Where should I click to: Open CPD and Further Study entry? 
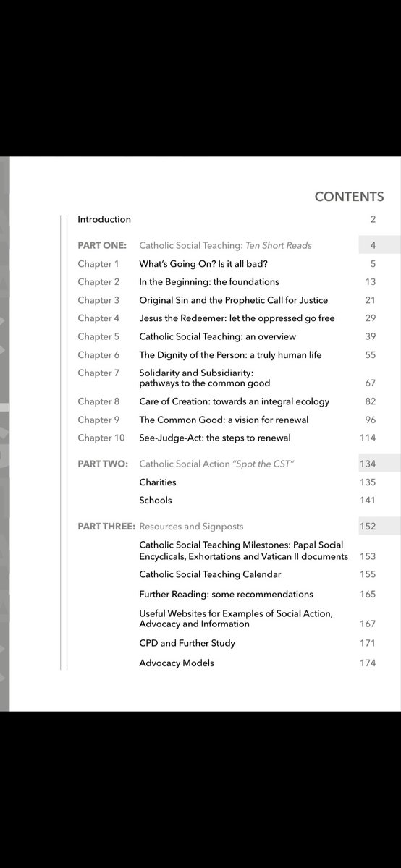pyautogui.click(x=187, y=643)
